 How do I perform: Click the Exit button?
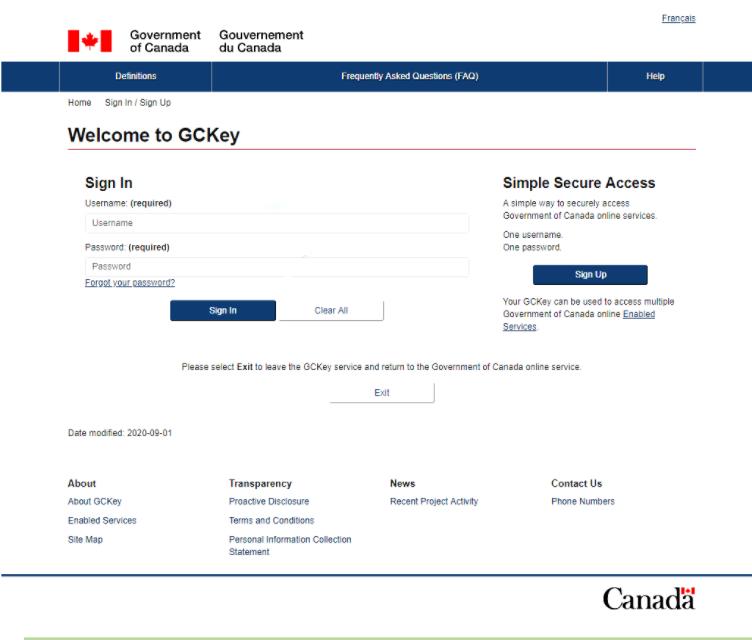(x=382, y=393)
